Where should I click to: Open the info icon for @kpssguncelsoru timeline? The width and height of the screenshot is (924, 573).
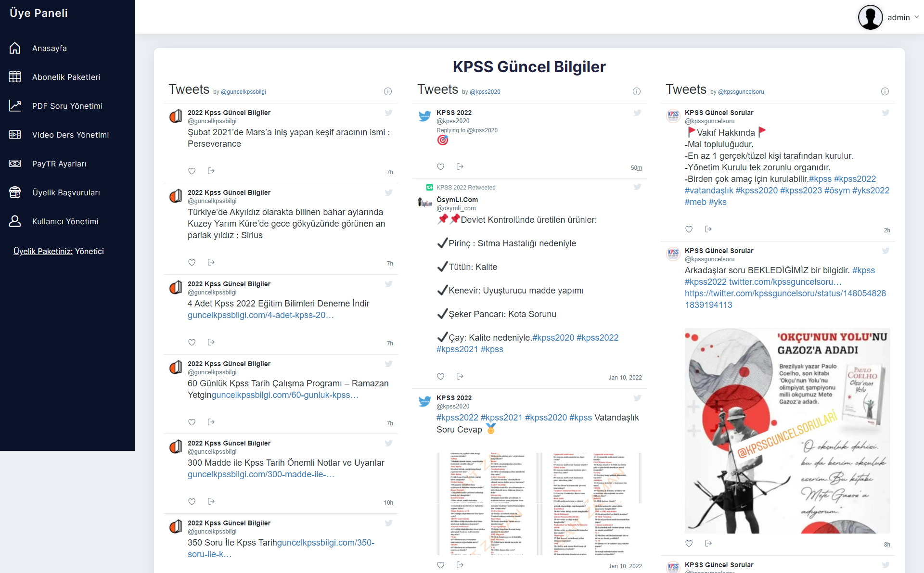(x=885, y=91)
